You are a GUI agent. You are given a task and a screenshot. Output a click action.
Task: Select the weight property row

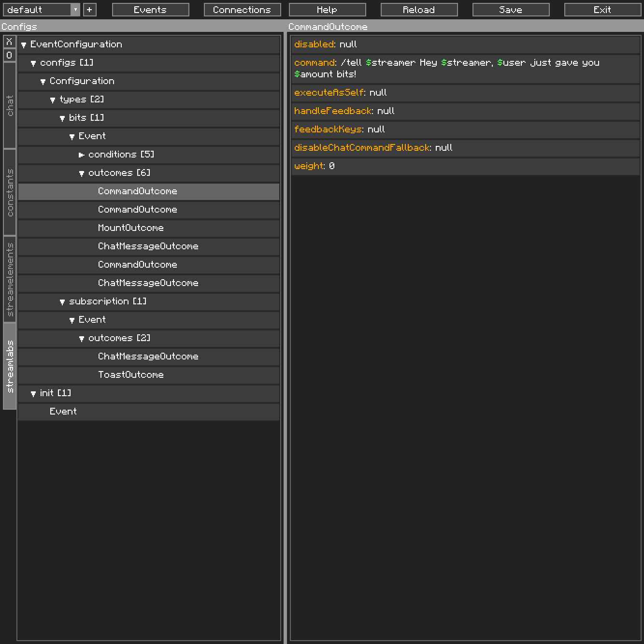tap(465, 166)
